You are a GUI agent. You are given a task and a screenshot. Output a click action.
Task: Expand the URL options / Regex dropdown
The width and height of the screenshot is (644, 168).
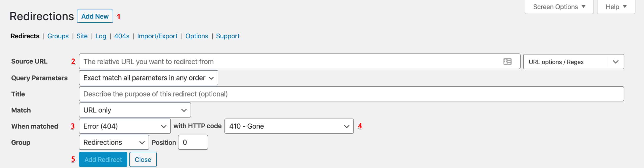573,62
